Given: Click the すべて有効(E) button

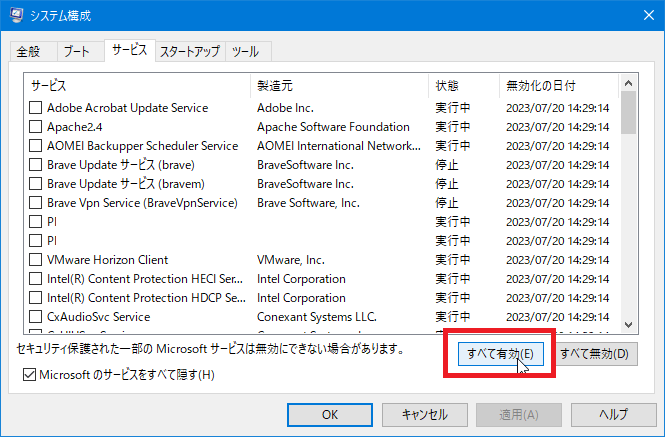Looking at the screenshot, I should coord(500,353).
